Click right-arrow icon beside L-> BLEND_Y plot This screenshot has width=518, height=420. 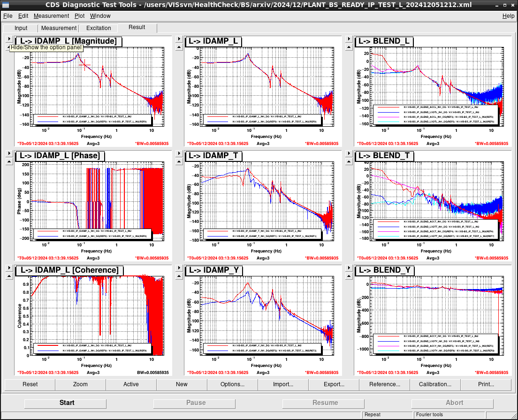pos(349,268)
